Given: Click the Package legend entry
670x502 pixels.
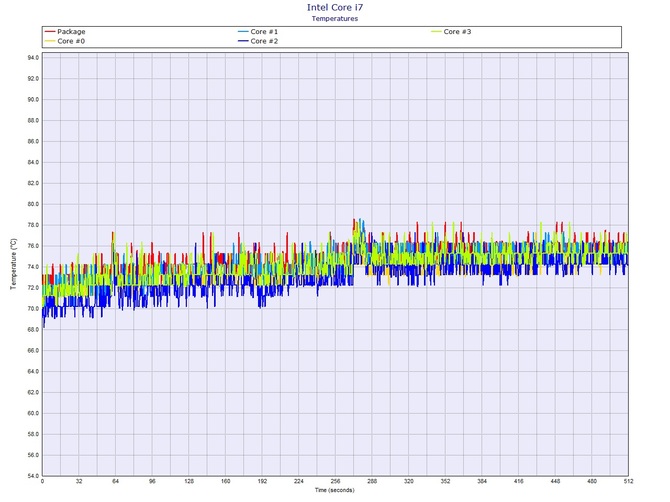Looking at the screenshot, I should point(65,32).
